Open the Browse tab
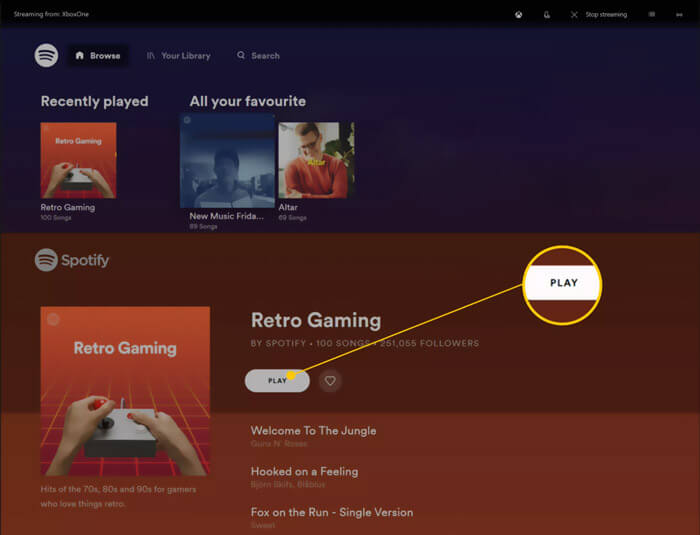 coord(97,56)
